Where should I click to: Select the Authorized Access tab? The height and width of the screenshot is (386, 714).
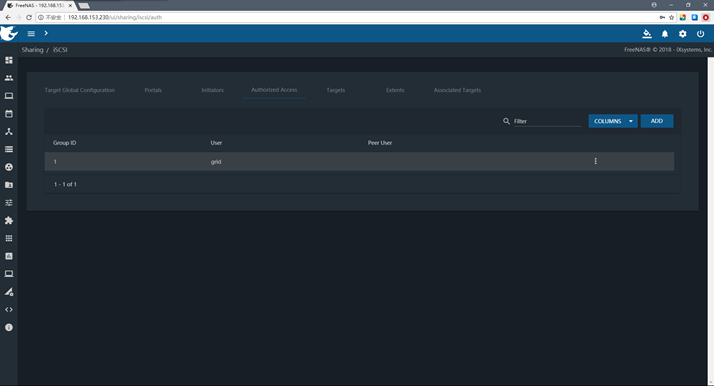pos(274,90)
